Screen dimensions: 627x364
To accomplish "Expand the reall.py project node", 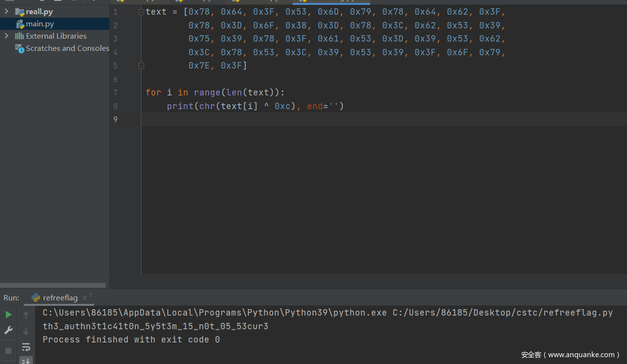I will (6, 11).
